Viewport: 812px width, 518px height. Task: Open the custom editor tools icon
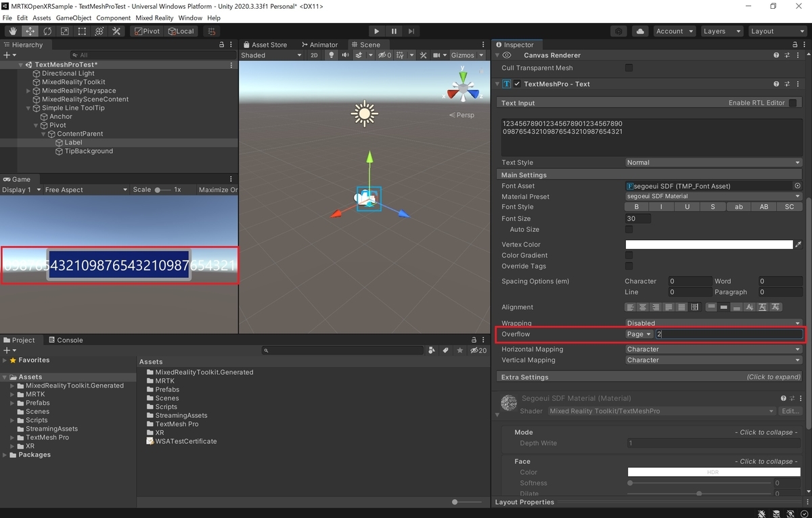(x=116, y=31)
